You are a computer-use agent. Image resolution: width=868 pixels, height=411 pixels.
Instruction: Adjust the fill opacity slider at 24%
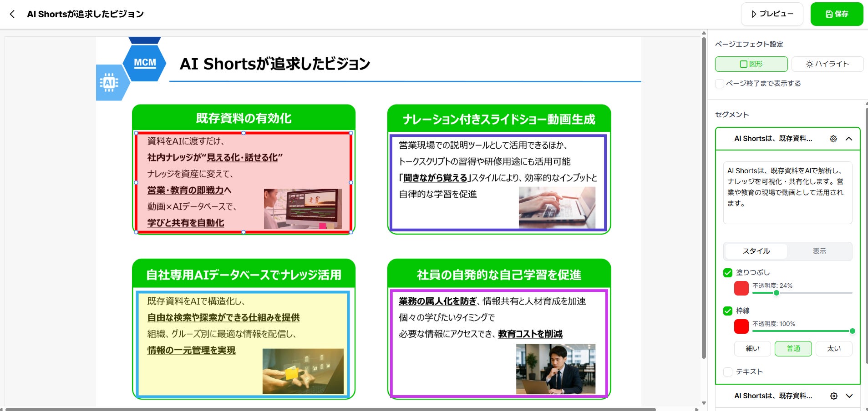pyautogui.click(x=777, y=293)
